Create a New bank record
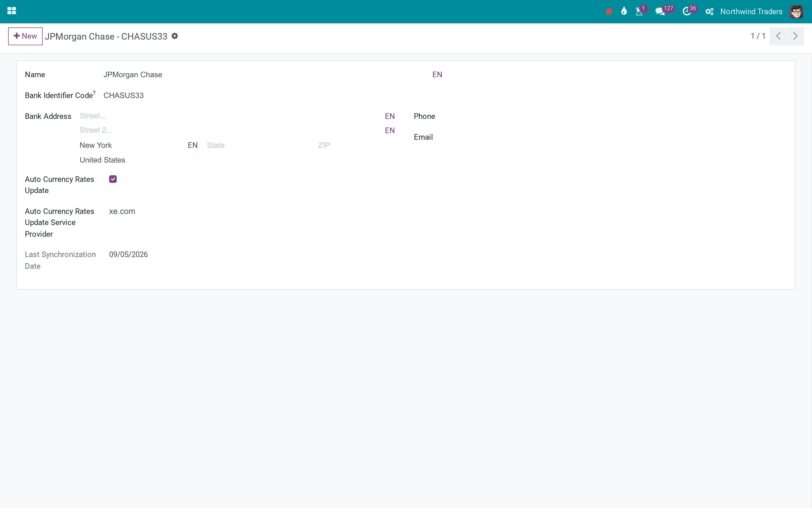The image size is (812, 508). 25,36
